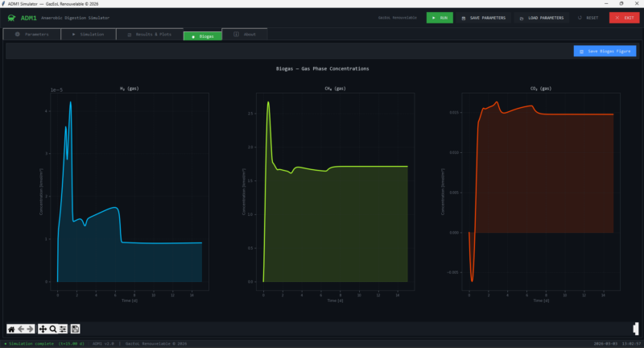Click the Forward arrow in plot toolbar
This screenshot has width=644, height=348.
tap(31, 329)
